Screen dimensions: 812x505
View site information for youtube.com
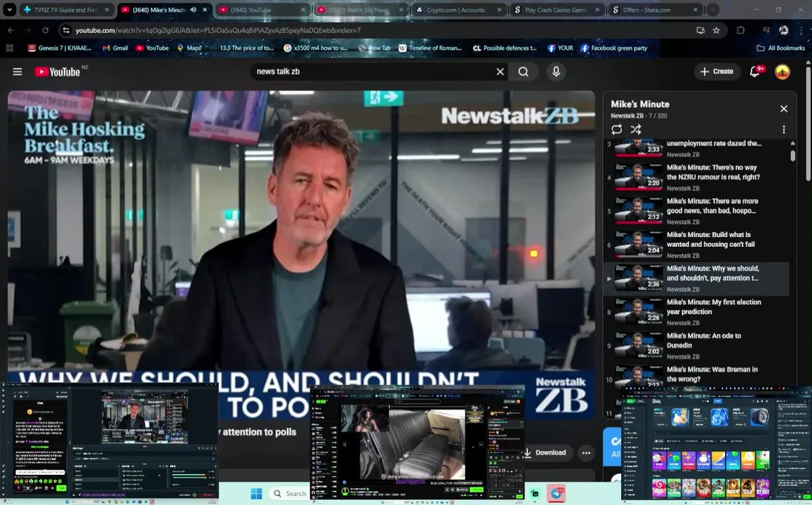coord(66,31)
